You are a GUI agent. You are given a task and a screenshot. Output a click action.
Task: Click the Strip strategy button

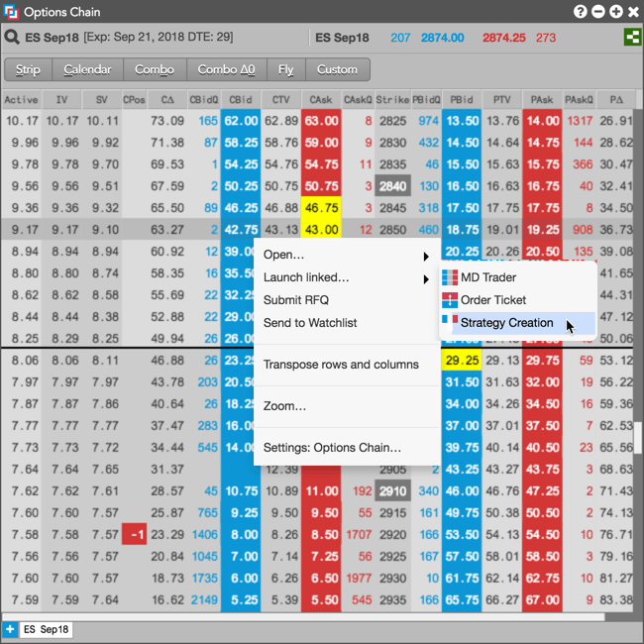pyautogui.click(x=28, y=69)
